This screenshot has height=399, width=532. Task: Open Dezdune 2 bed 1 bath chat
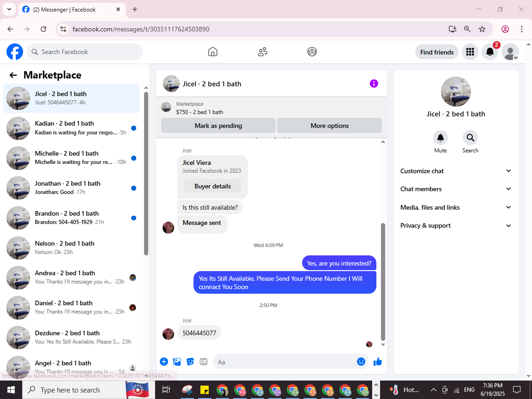[x=71, y=337]
